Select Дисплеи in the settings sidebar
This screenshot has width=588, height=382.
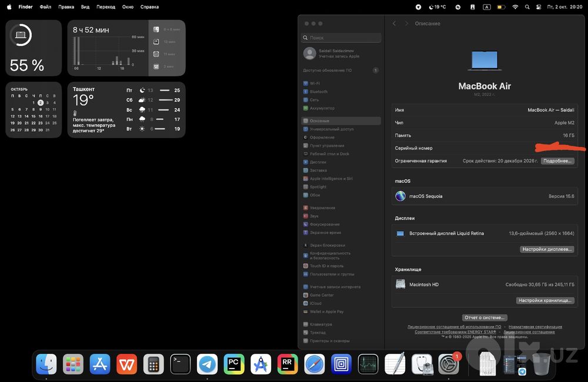coord(318,162)
